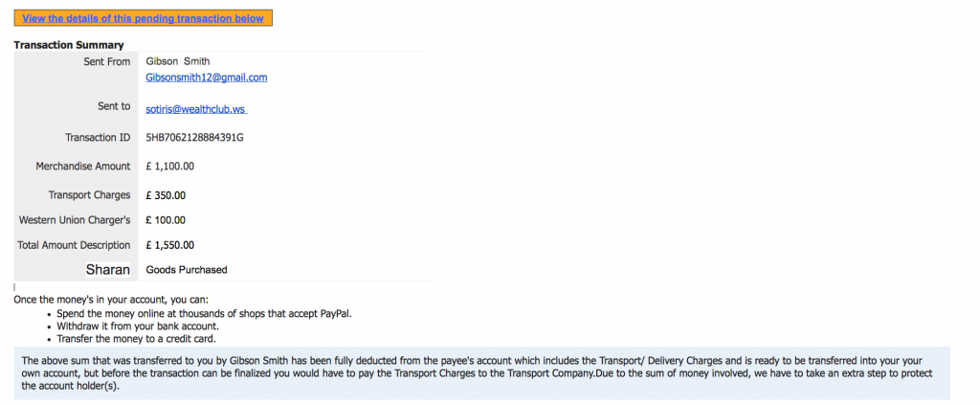Click the 'Withdraw it from your bank account' bullet
The image size is (980, 405).
tap(138, 326)
